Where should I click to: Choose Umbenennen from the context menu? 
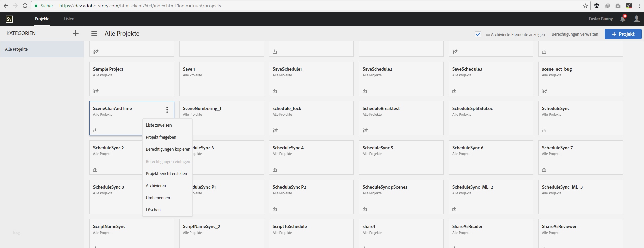point(167,198)
